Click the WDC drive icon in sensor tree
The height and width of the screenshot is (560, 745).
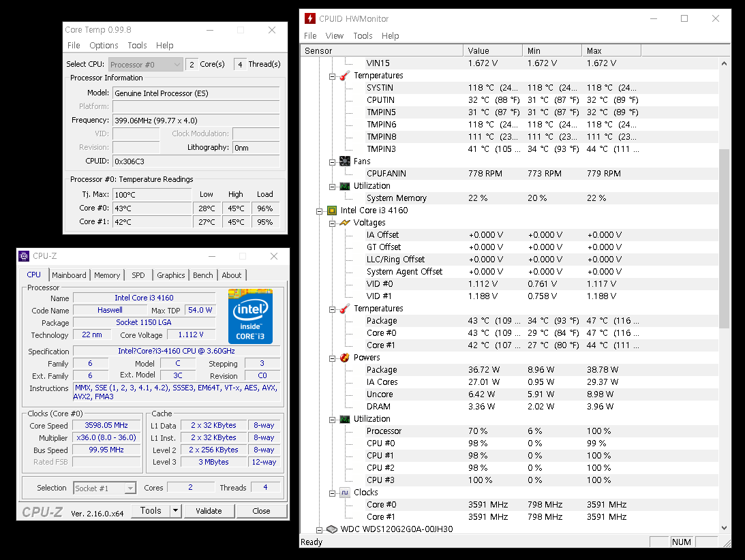click(332, 529)
